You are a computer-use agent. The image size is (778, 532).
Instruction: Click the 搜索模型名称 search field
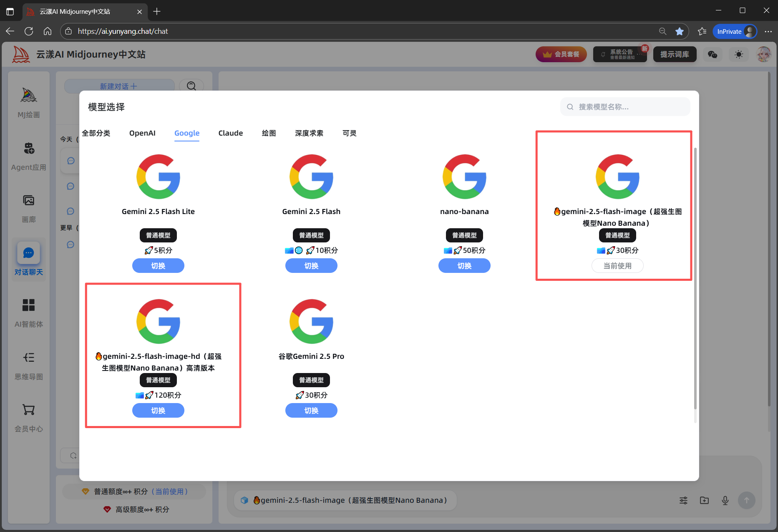[625, 107]
